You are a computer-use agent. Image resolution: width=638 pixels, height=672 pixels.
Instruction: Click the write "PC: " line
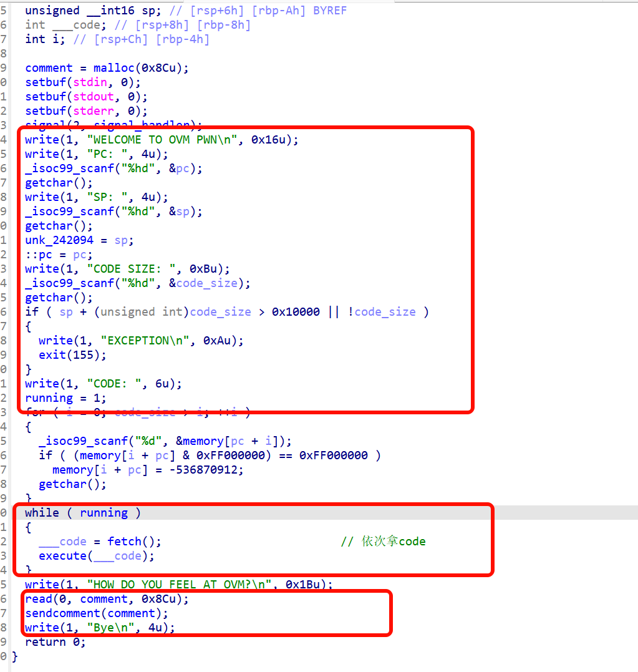[x=97, y=154]
